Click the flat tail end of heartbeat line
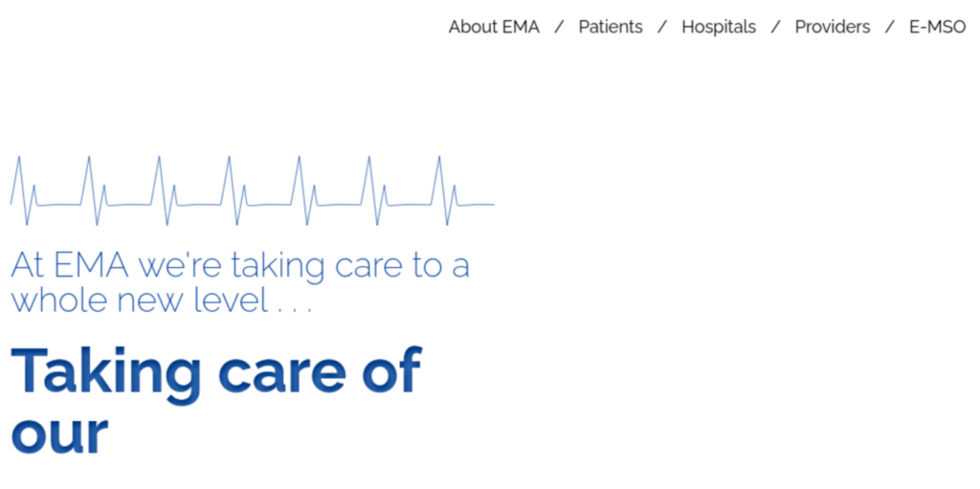This screenshot has width=980, height=489. [478, 205]
